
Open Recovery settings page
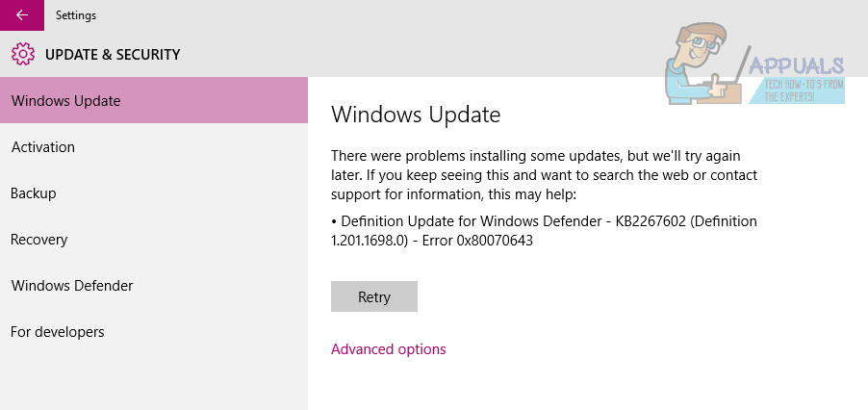38,240
